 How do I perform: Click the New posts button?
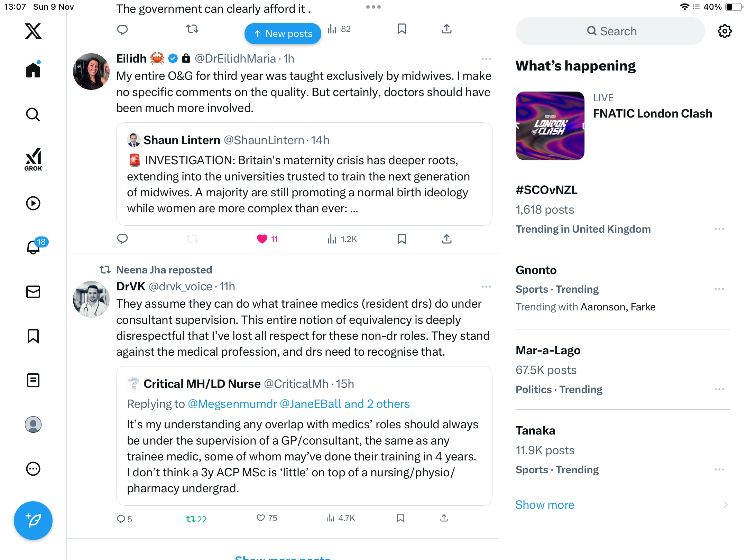tap(283, 34)
